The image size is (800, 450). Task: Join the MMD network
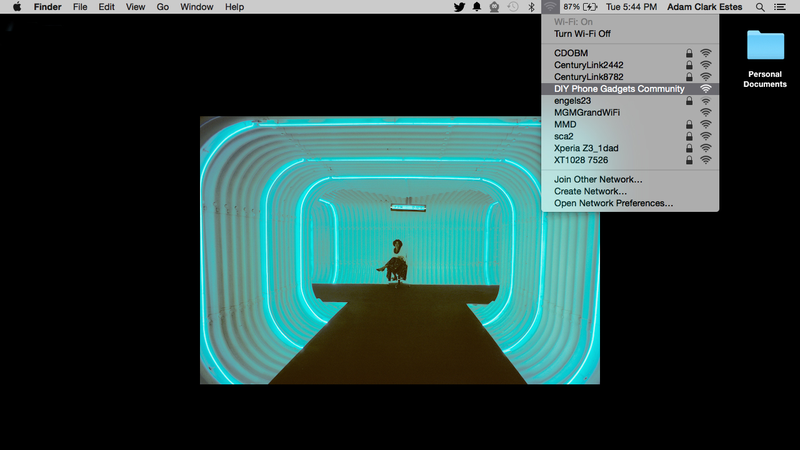(630, 124)
